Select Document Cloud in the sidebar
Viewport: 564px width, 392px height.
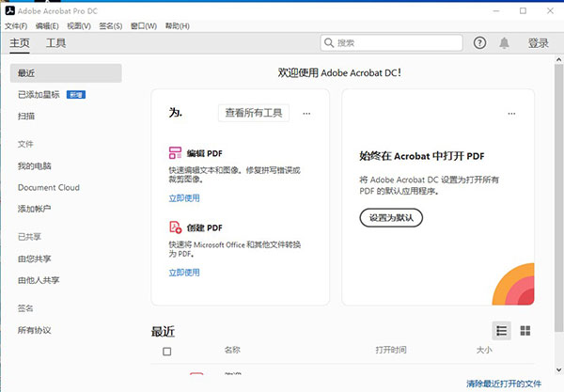coord(49,187)
